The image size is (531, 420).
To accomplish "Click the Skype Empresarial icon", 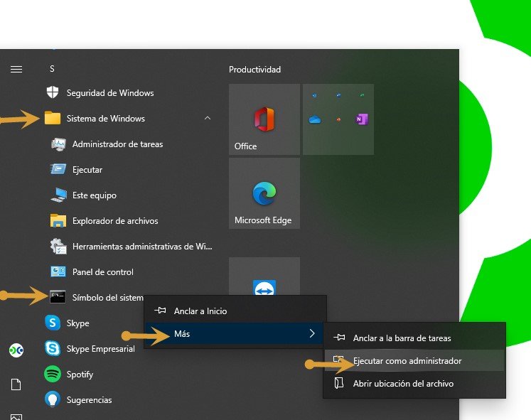I will 53,348.
